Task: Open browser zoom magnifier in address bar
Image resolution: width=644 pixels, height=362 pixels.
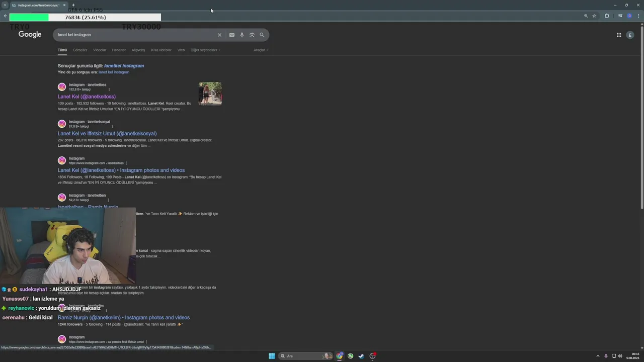Action: click(x=586, y=16)
